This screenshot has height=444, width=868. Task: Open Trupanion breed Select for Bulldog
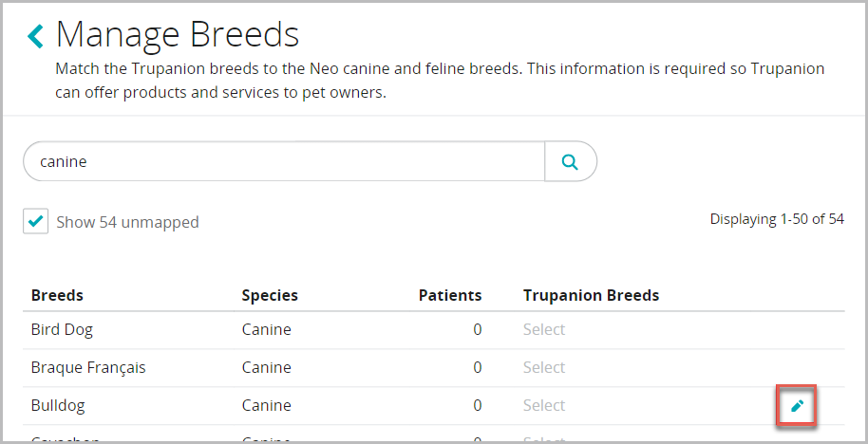[544, 406]
